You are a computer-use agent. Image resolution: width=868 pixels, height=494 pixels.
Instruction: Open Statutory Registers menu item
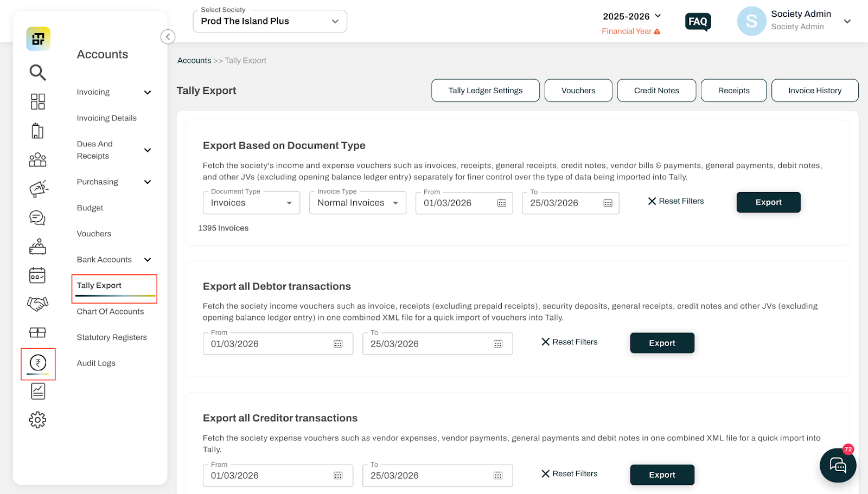click(x=112, y=337)
